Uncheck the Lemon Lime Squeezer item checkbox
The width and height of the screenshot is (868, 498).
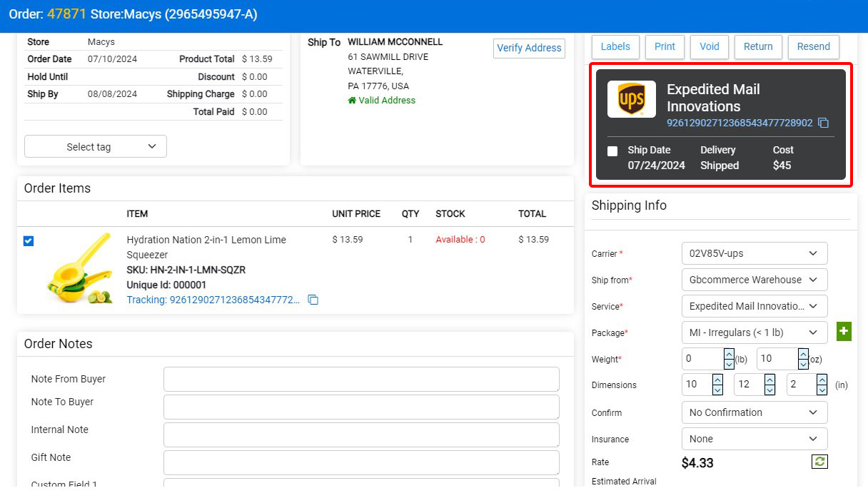[29, 241]
